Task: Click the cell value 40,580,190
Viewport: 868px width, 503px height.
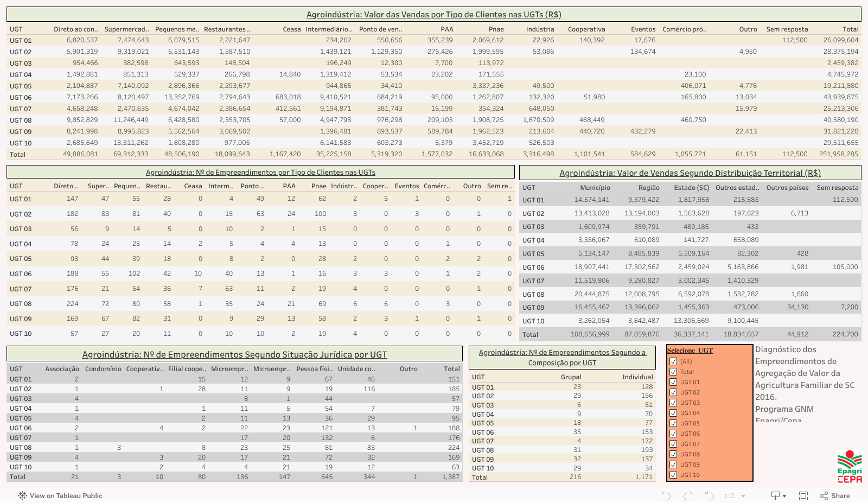Action: (x=841, y=120)
